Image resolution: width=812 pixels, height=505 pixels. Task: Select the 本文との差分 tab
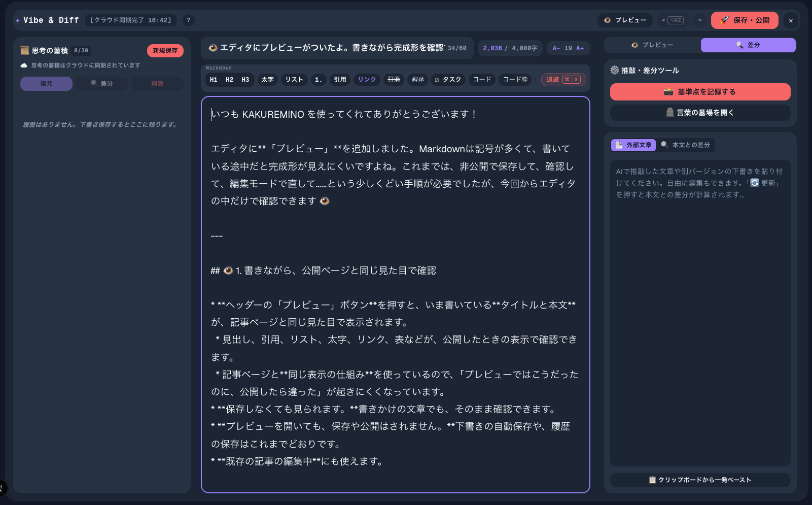click(685, 145)
